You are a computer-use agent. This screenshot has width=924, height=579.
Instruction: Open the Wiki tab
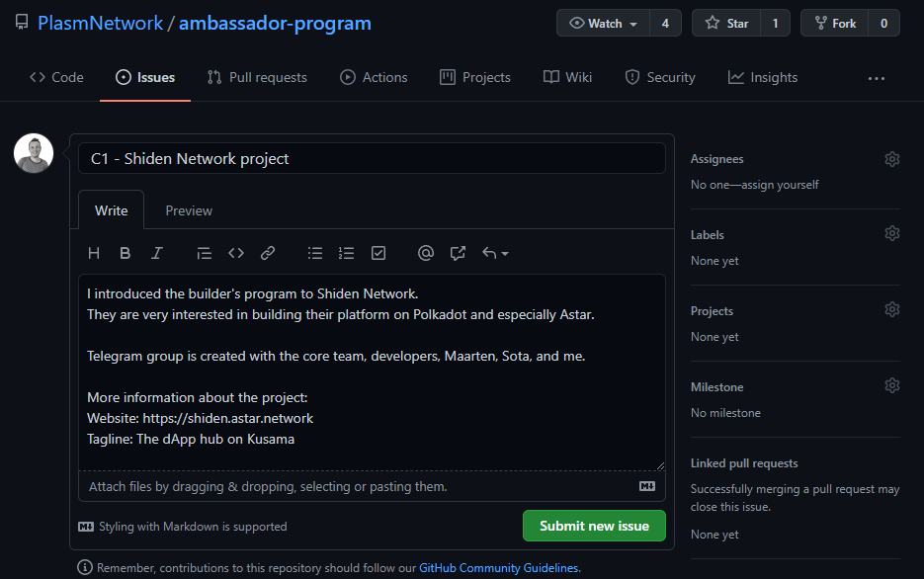(567, 77)
